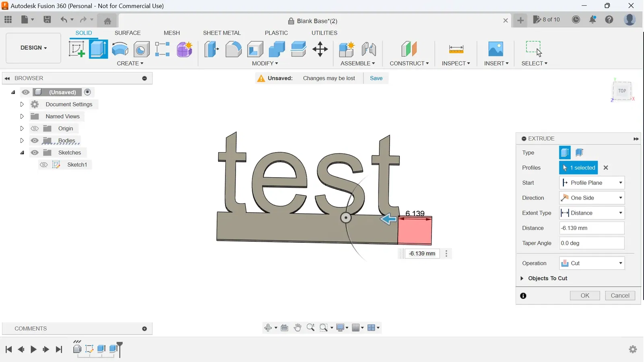The height and width of the screenshot is (362, 644).
Task: Open the Create Form tool
Action: coord(185,49)
